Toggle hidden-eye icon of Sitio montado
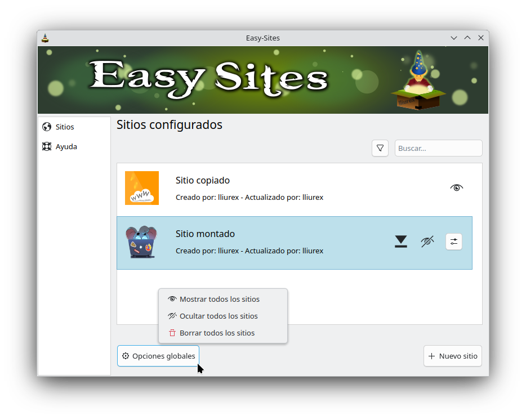The width and height of the screenshot is (526, 420). click(427, 242)
